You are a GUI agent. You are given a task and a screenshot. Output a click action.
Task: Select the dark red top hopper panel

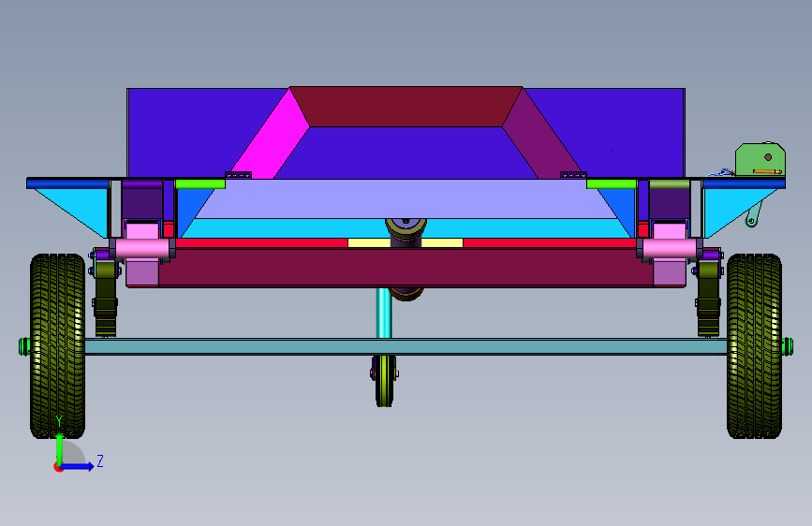pyautogui.click(x=406, y=107)
